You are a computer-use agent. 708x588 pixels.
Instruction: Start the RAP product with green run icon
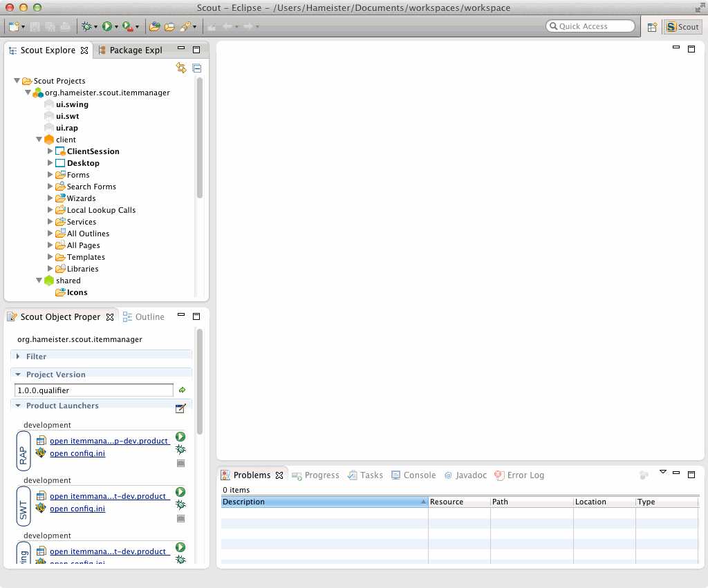[x=180, y=437]
